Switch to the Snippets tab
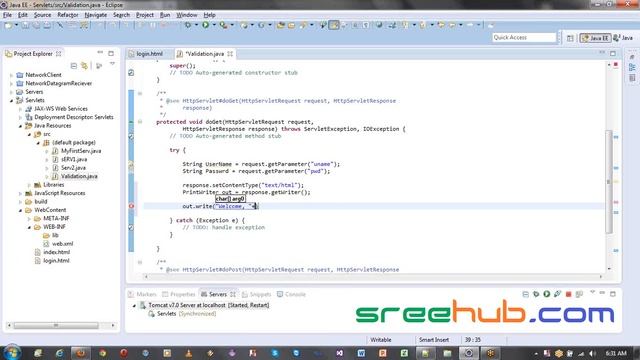 point(256,294)
